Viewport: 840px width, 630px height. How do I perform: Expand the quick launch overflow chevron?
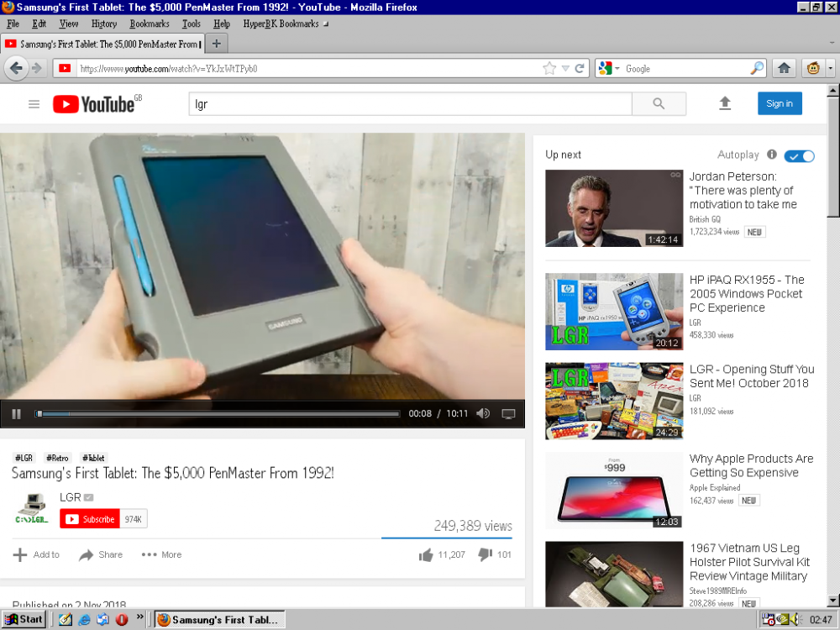click(139, 617)
